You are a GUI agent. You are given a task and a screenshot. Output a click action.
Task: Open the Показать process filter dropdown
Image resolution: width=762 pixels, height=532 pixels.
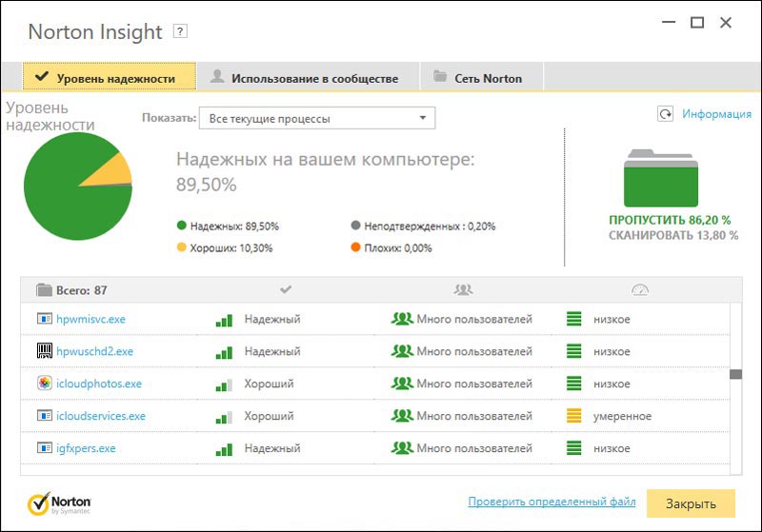[316, 118]
